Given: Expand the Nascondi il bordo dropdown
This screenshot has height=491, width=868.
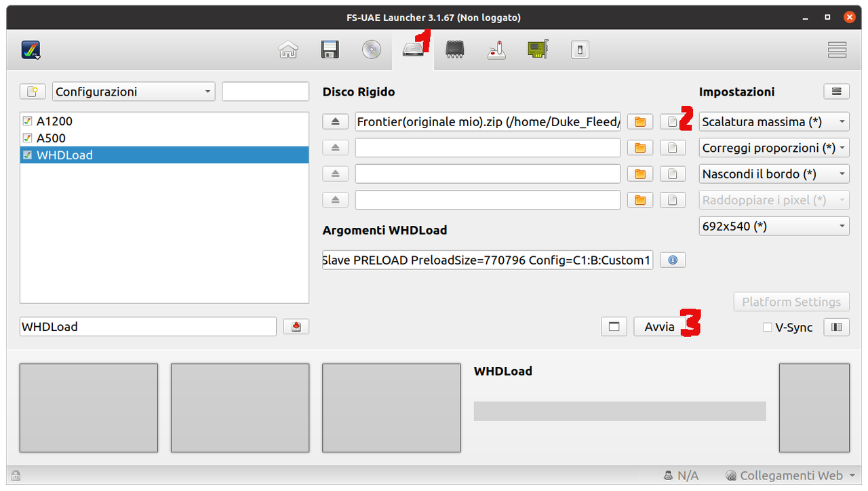Looking at the screenshot, I should coord(774,174).
